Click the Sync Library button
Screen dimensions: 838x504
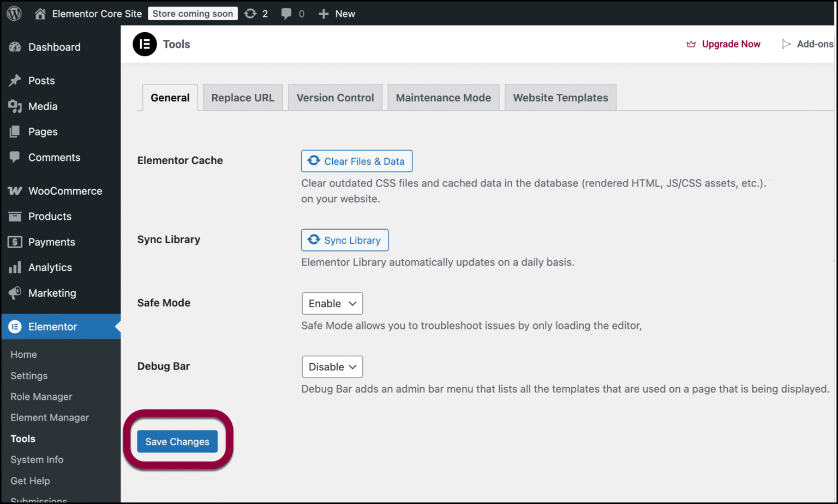tap(345, 240)
